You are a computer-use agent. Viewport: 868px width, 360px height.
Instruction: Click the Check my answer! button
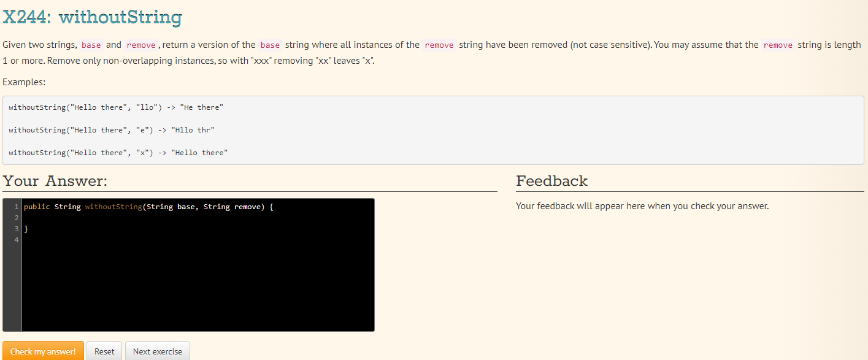point(43,350)
